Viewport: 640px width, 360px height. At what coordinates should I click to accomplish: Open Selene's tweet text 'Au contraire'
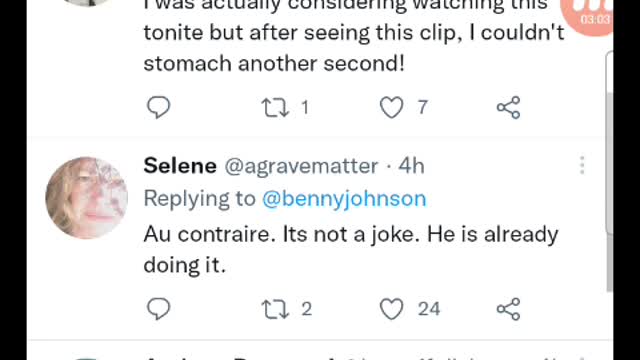[x=351, y=250]
